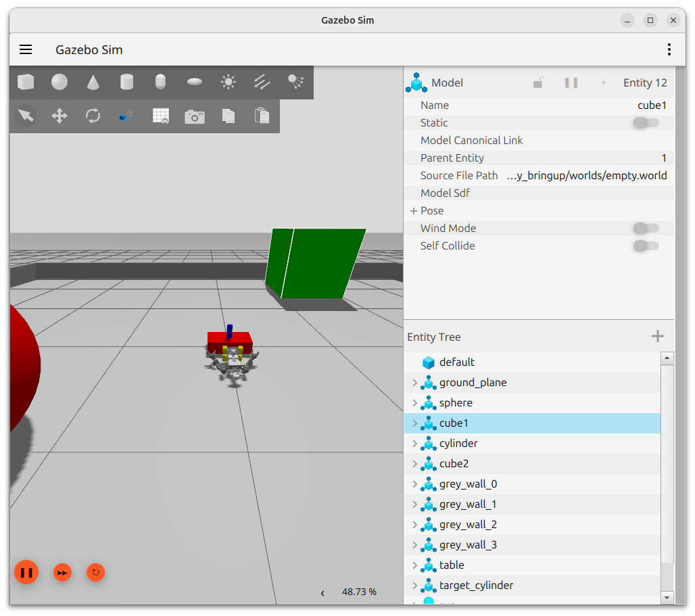Insert a sphere shape

(x=59, y=82)
